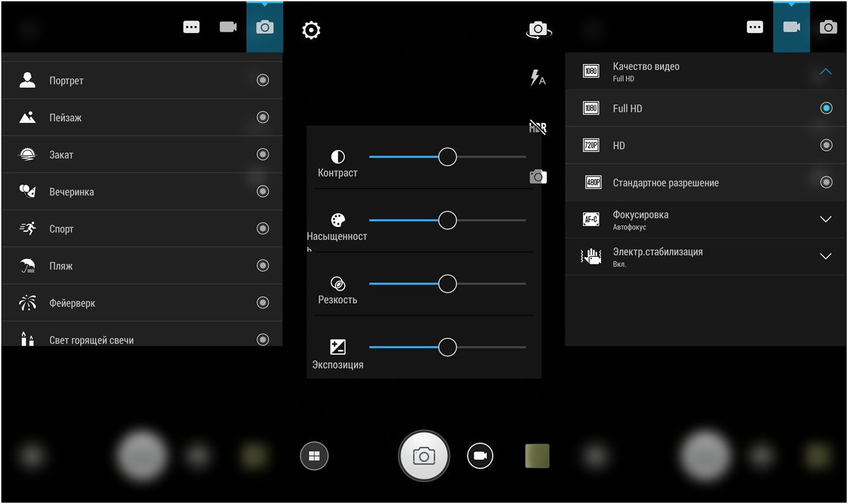The height and width of the screenshot is (504, 848).
Task: Open the three-dots more options icon
Action: click(x=192, y=27)
